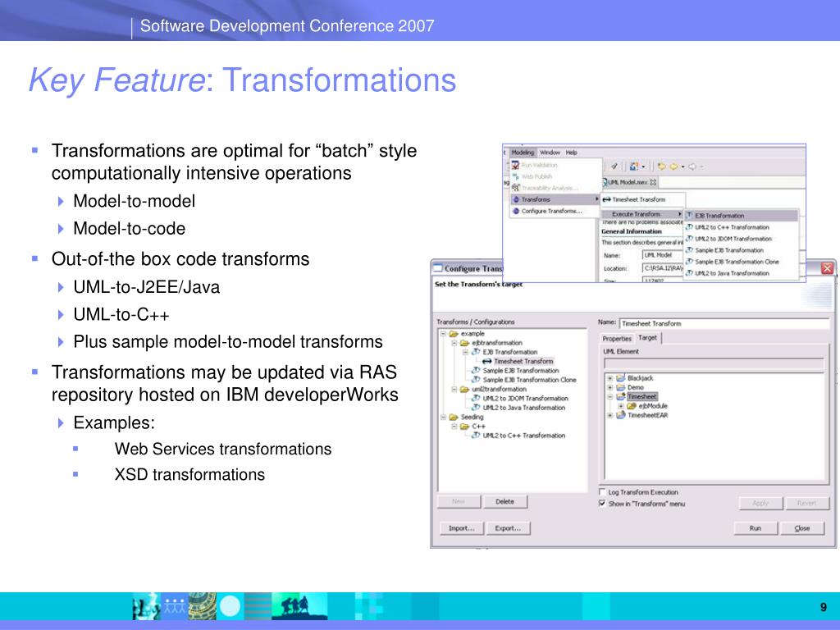This screenshot has height=630, width=840.
Task: Collapse the ejbtransformation tree node
Action: [454, 343]
